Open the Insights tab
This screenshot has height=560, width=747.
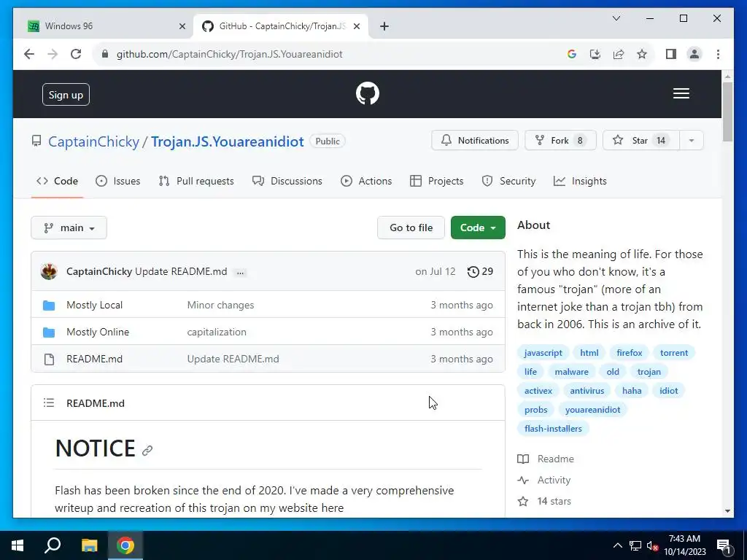[x=580, y=181]
